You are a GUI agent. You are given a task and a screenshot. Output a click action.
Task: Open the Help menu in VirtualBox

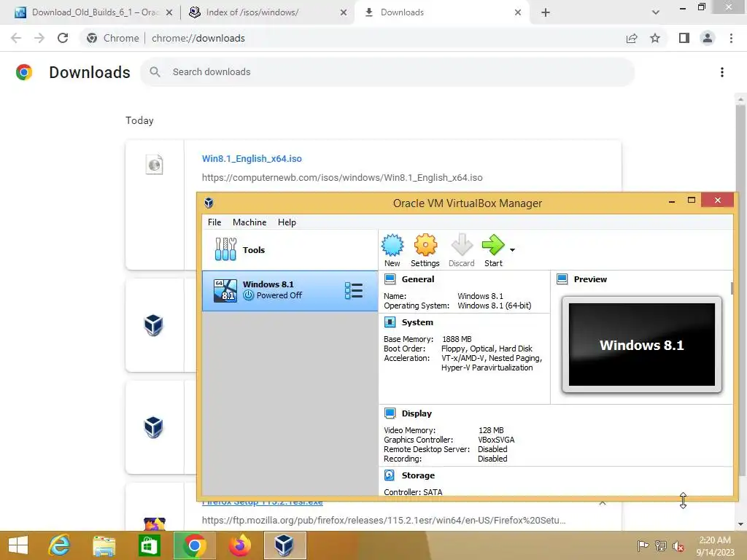tap(287, 222)
